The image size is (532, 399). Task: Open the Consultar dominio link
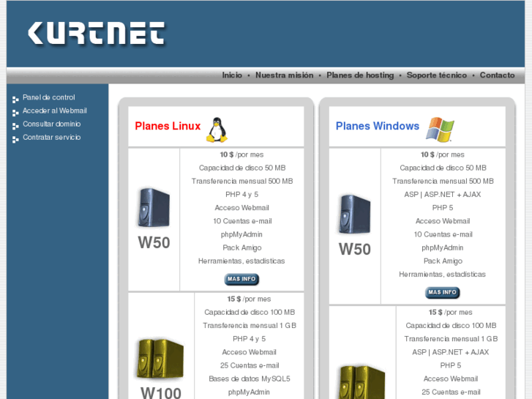[51, 124]
